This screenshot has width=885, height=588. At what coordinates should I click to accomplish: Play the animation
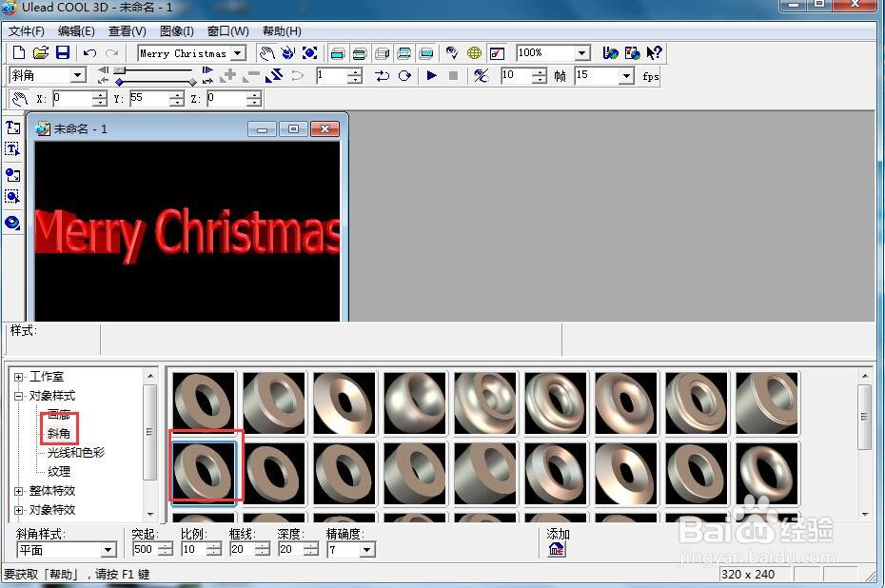coord(432,75)
